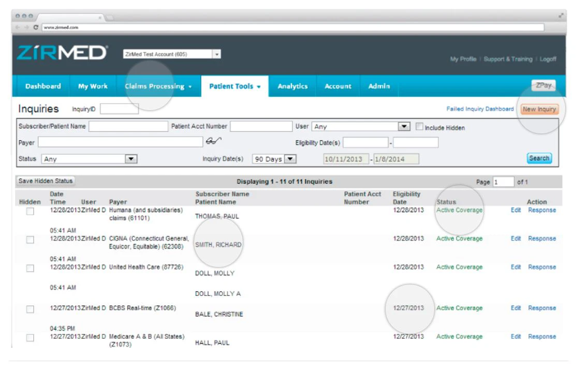Viewport: 588px width, 371px height.
Task: Click the browser address bar www.zirmed.com
Action: (293, 27)
